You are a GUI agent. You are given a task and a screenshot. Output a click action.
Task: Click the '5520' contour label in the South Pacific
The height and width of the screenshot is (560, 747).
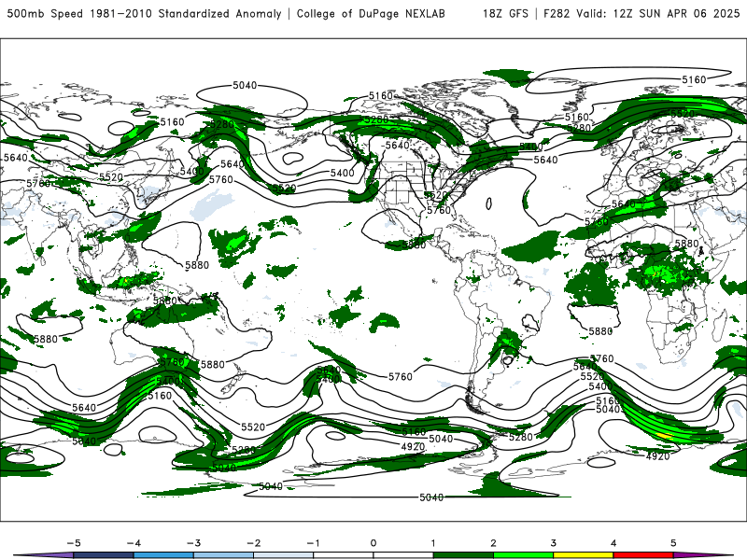[x=253, y=427]
